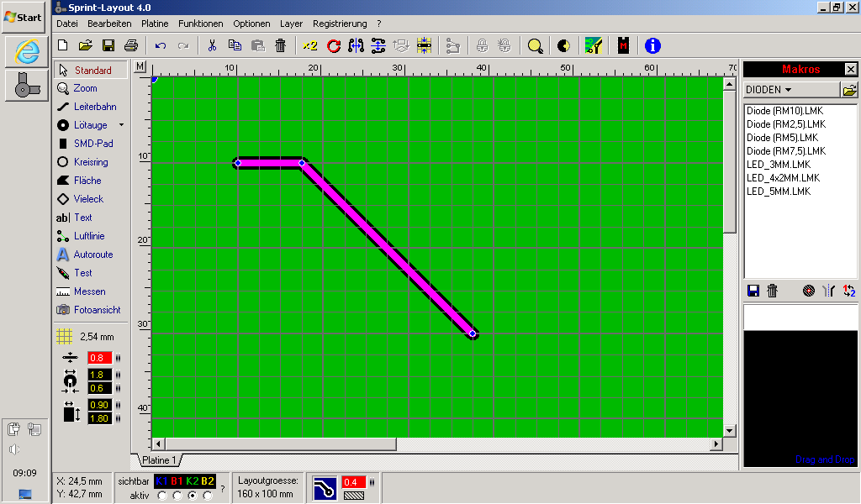Click the black and yellow circle toolbar icon
Screen dimensions: 861x504
[x=564, y=45]
